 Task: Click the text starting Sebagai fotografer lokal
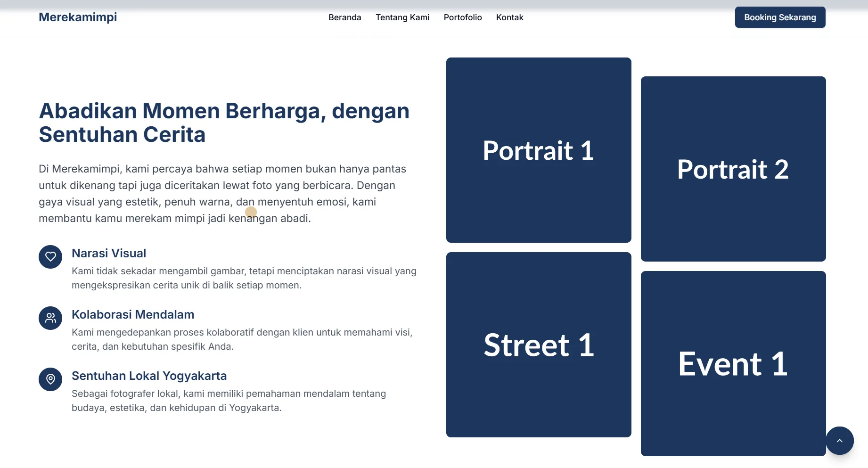coord(229,401)
